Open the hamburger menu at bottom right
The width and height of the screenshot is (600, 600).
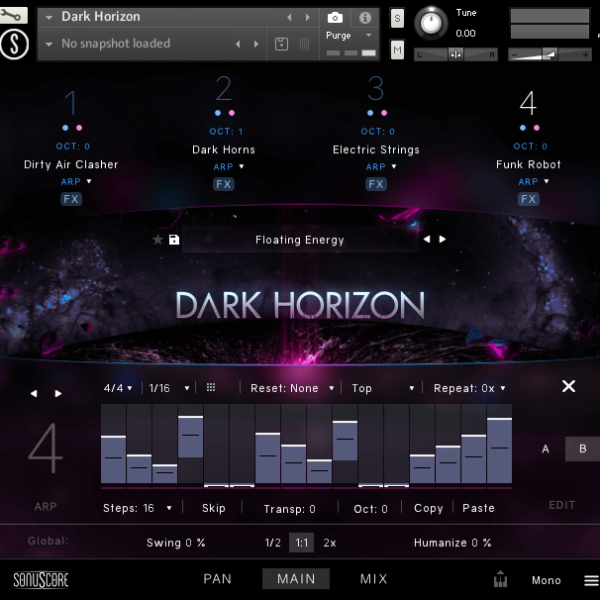(x=592, y=580)
